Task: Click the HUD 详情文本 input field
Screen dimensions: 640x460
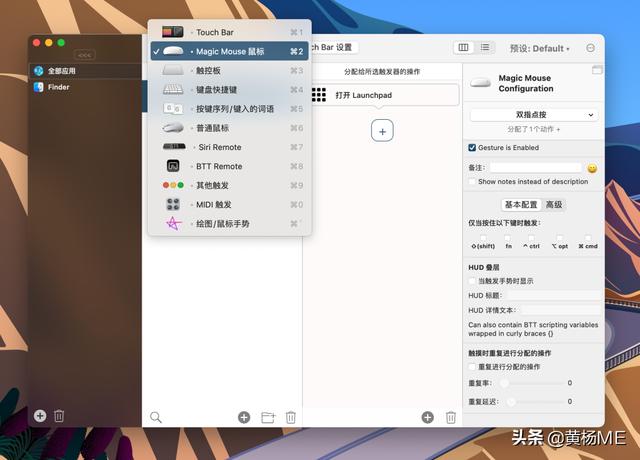Action: coord(560,310)
